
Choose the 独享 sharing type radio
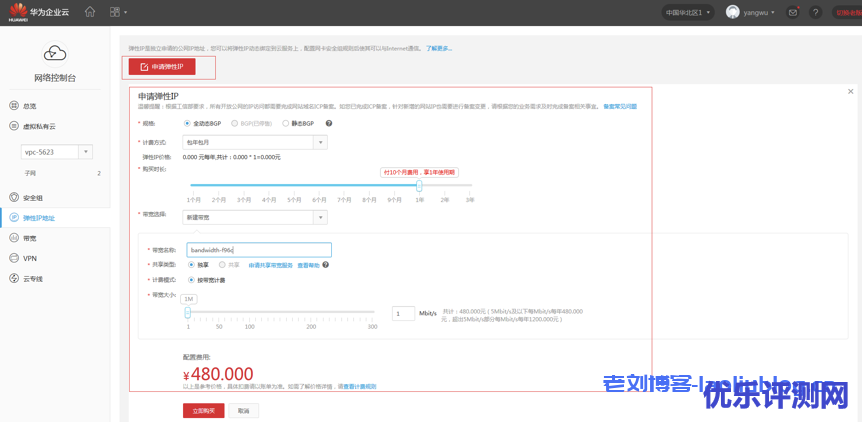[191, 265]
